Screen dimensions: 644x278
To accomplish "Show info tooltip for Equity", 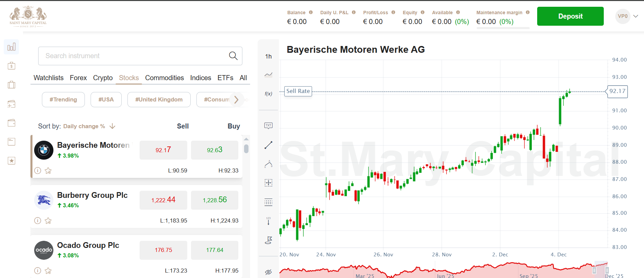I will pos(423,13).
